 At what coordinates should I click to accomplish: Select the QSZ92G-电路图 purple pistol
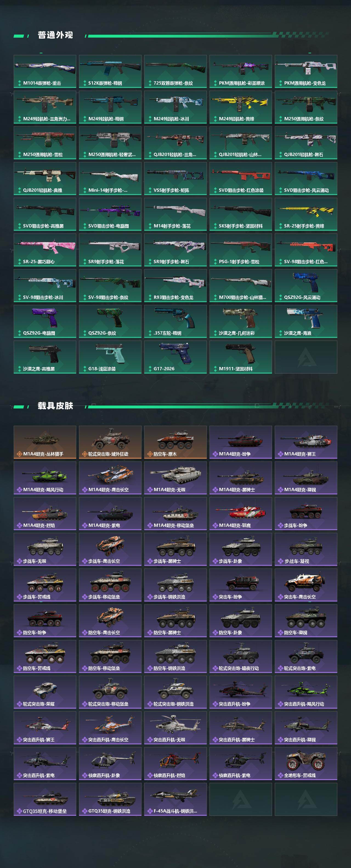tap(45, 321)
